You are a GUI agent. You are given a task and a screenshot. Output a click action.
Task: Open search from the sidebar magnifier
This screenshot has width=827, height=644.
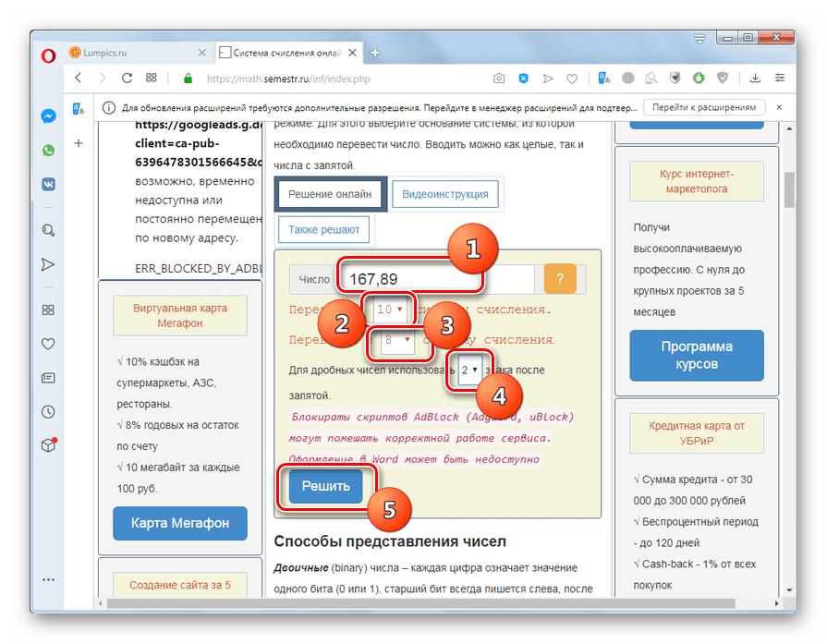click(x=48, y=230)
